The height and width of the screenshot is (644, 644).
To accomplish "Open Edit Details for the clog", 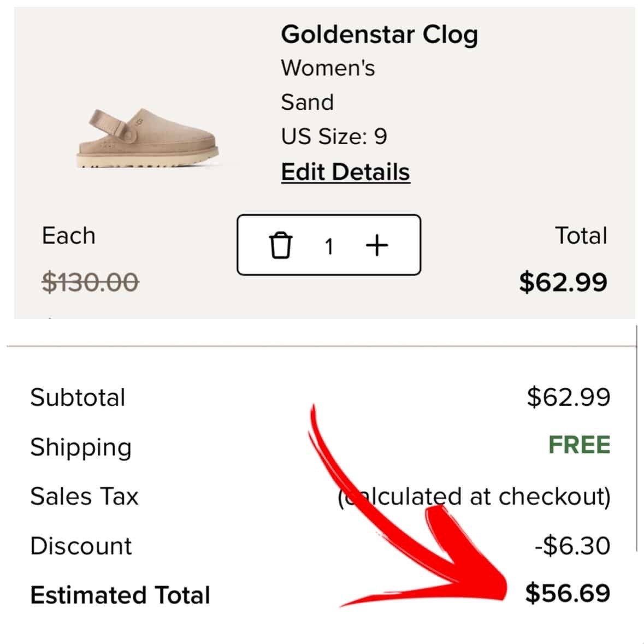I will [x=345, y=172].
